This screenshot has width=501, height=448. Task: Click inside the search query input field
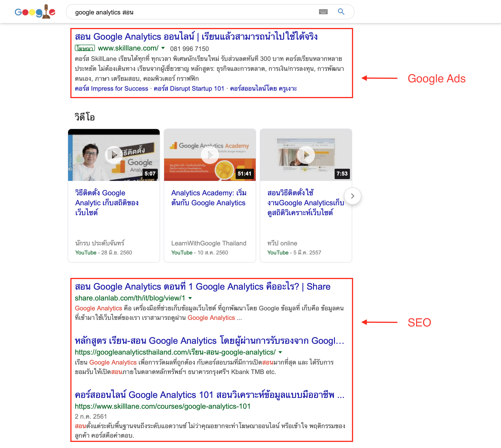(x=172, y=12)
